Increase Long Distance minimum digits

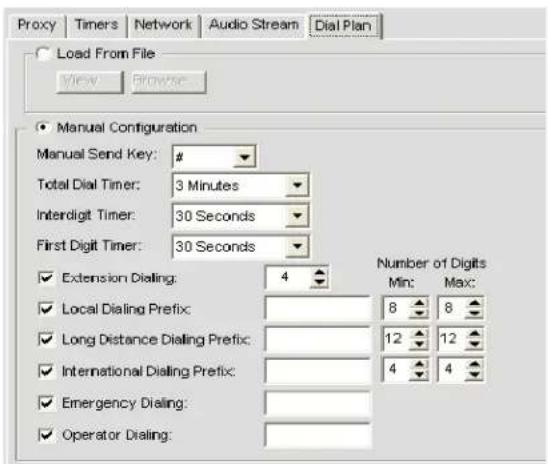[x=419, y=334]
